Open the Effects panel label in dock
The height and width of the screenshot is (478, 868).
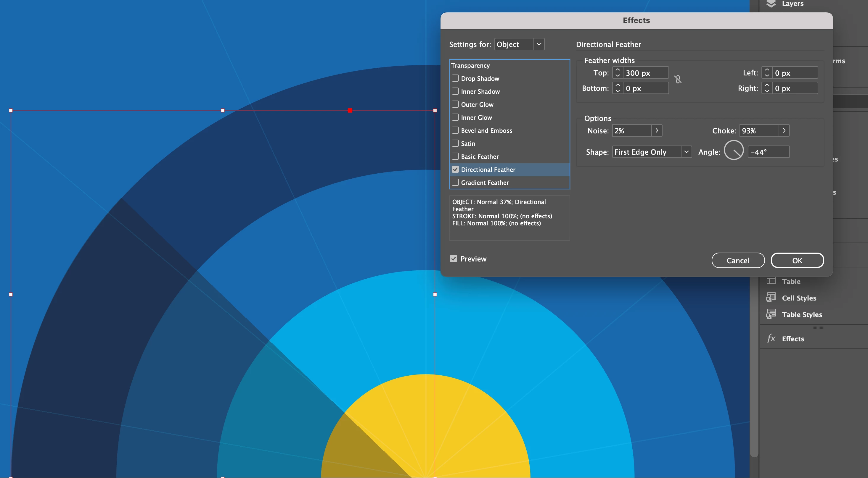pos(793,339)
